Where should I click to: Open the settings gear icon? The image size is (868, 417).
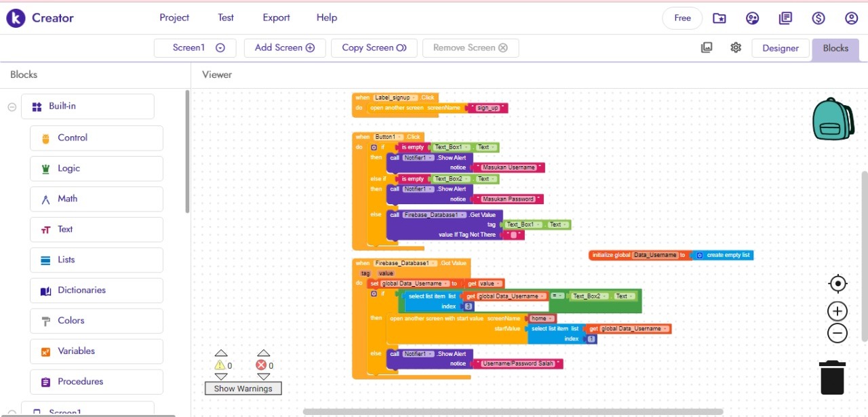point(736,47)
